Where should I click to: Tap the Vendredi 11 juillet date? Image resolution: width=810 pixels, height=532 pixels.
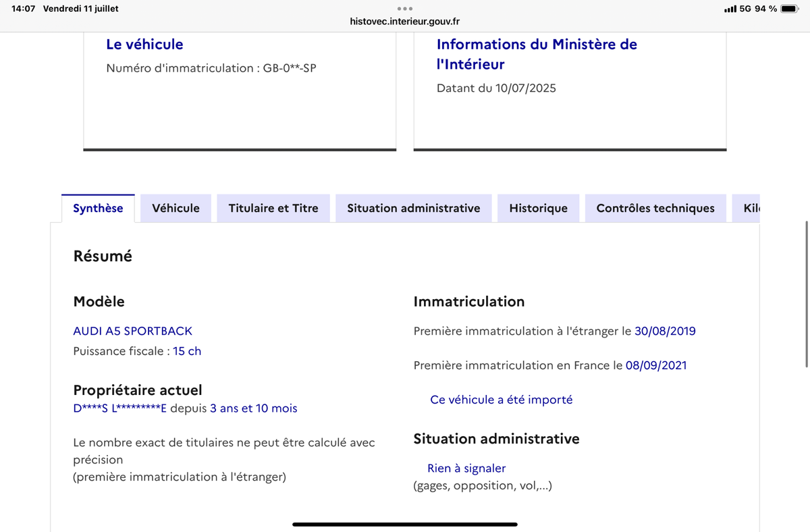[x=80, y=9]
